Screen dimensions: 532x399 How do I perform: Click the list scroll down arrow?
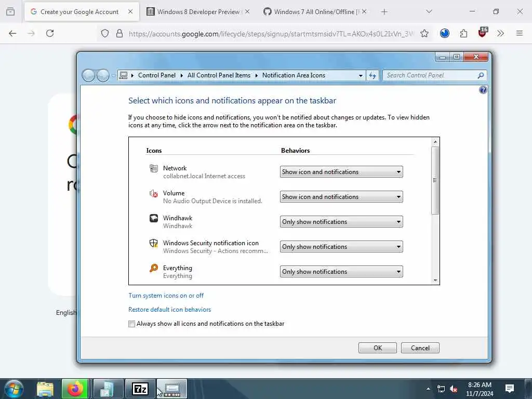point(435,281)
